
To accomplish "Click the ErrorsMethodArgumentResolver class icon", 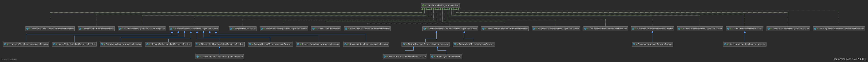I will 80,29.
